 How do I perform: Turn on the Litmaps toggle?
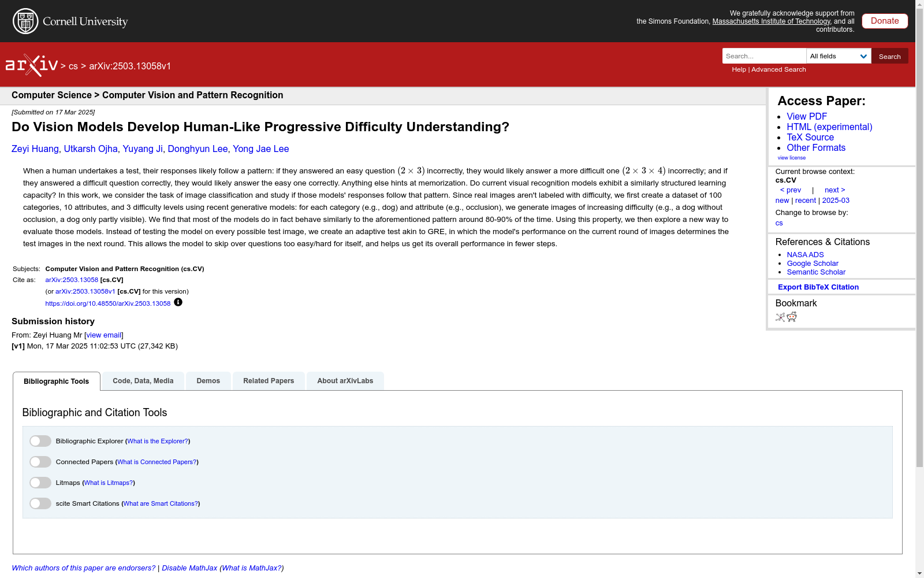[x=40, y=483]
